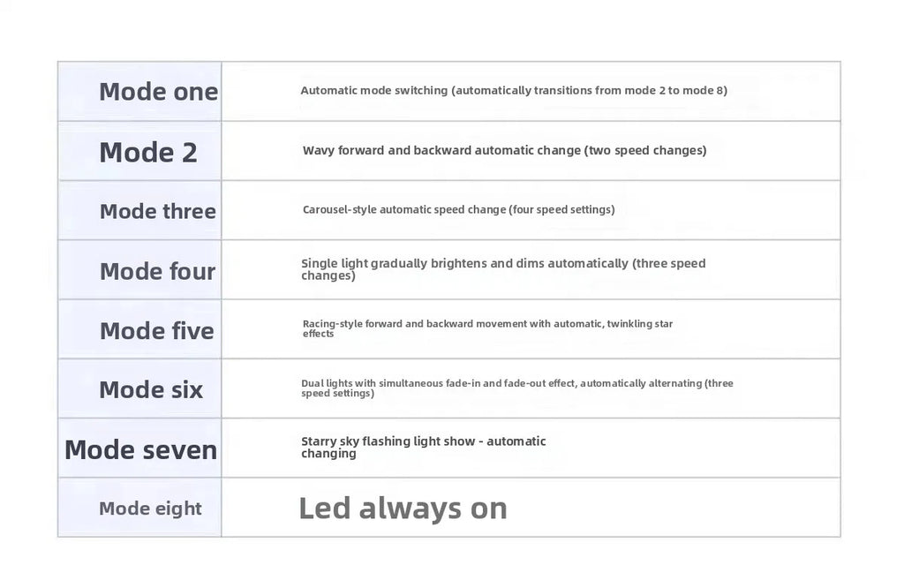Click the word "effects" under Mode five description
Image resolution: width=904 pixels, height=588 pixels.
pyautogui.click(x=319, y=335)
